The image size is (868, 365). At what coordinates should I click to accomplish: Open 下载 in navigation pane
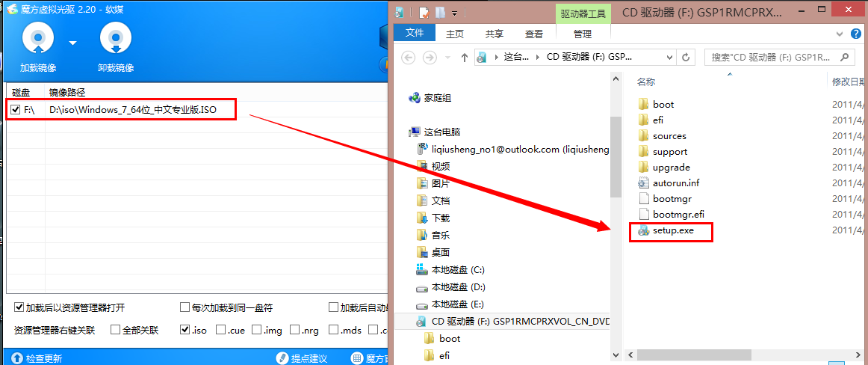pyautogui.click(x=433, y=218)
